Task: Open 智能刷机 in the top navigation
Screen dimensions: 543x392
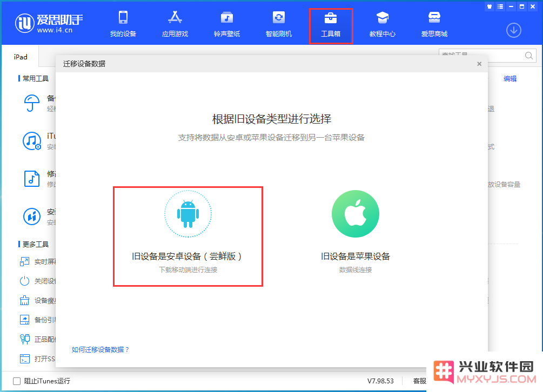Action: click(279, 24)
